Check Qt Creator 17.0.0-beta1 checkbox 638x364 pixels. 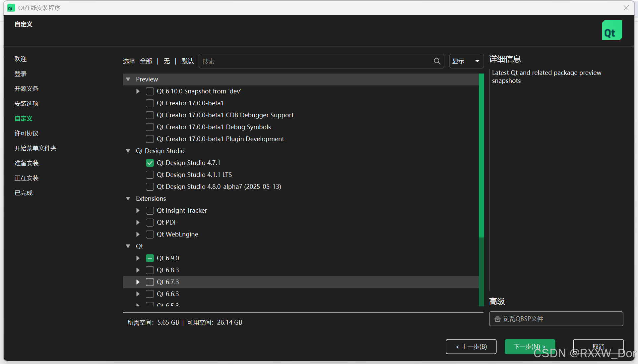point(150,103)
